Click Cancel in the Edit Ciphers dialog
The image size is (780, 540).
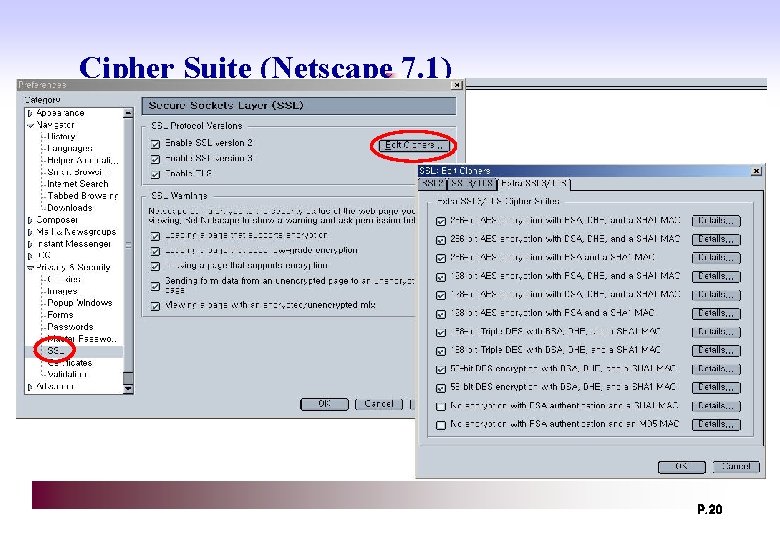[736, 467]
